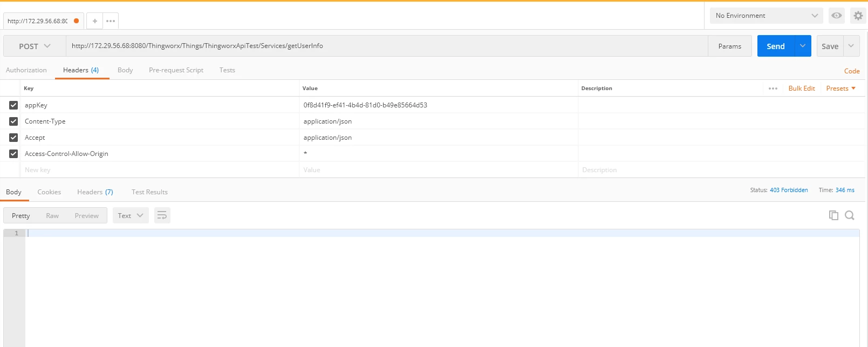This screenshot has width=868, height=347.
Task: Click the appKey value 0f8d41f9-ef41-4b4d-81d0-b49e85664d53
Action: tap(365, 105)
